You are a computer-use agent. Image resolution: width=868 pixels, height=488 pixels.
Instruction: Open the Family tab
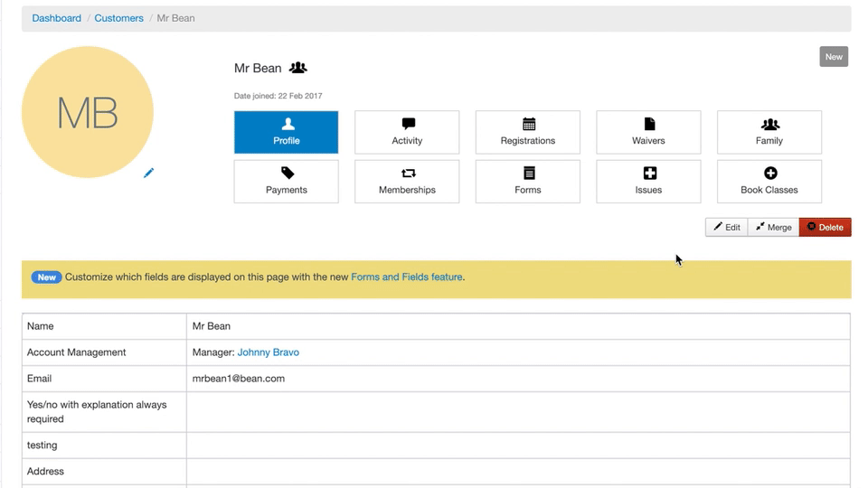(769, 132)
